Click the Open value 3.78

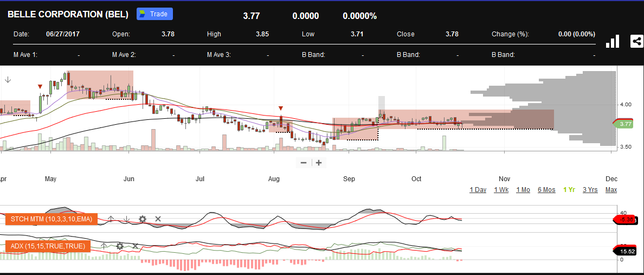click(168, 34)
